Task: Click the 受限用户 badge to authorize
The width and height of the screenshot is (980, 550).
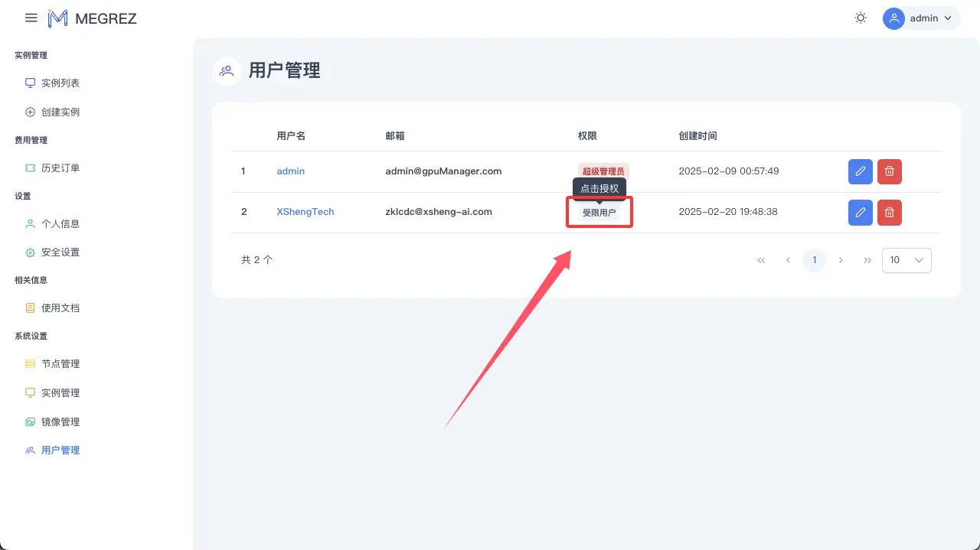Action: click(599, 212)
